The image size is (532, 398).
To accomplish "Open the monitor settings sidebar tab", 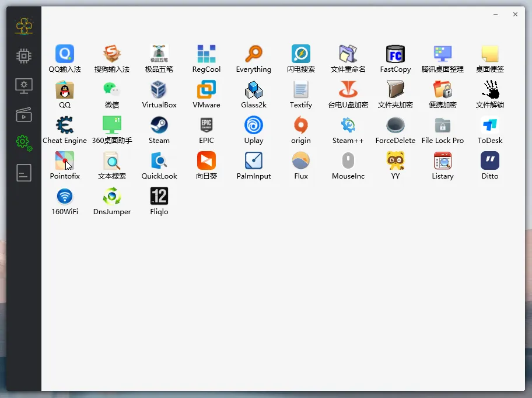I will point(24,86).
